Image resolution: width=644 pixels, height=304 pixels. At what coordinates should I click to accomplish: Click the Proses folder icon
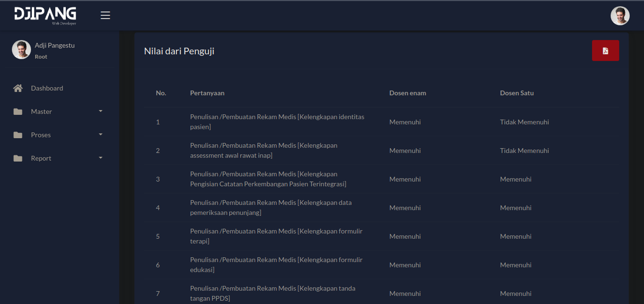(x=18, y=135)
